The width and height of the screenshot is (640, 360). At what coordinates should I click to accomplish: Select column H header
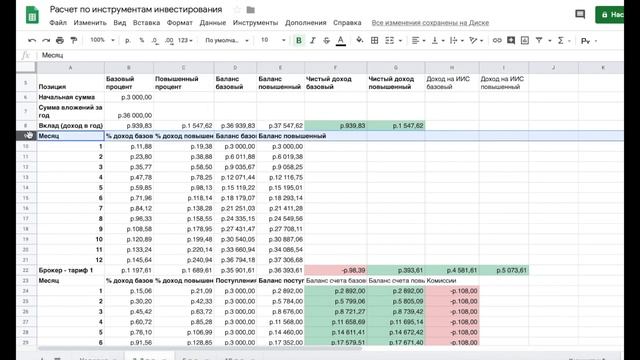coord(452,67)
